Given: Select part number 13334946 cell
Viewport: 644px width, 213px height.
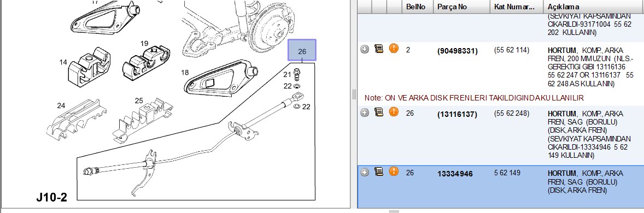Looking at the screenshot, I should [455, 174].
